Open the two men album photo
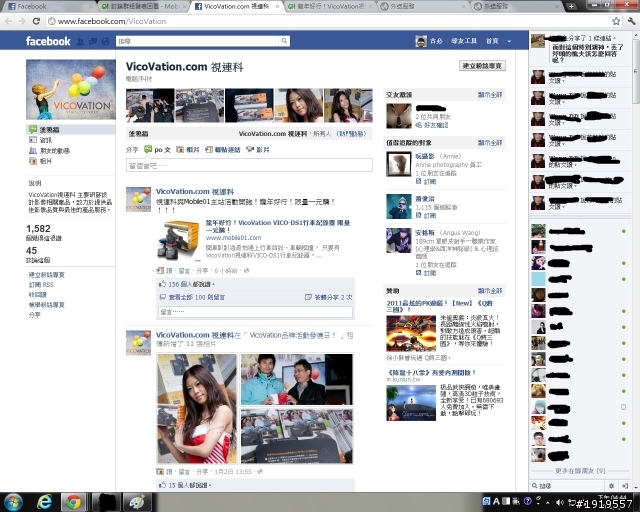 pyautogui.click(x=296, y=379)
